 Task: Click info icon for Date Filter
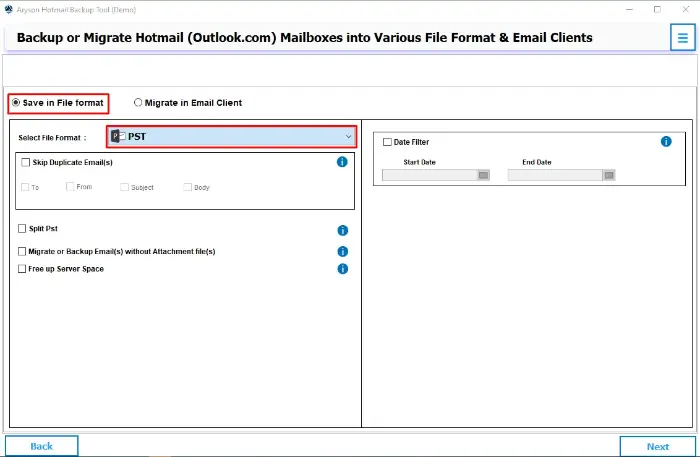click(666, 141)
